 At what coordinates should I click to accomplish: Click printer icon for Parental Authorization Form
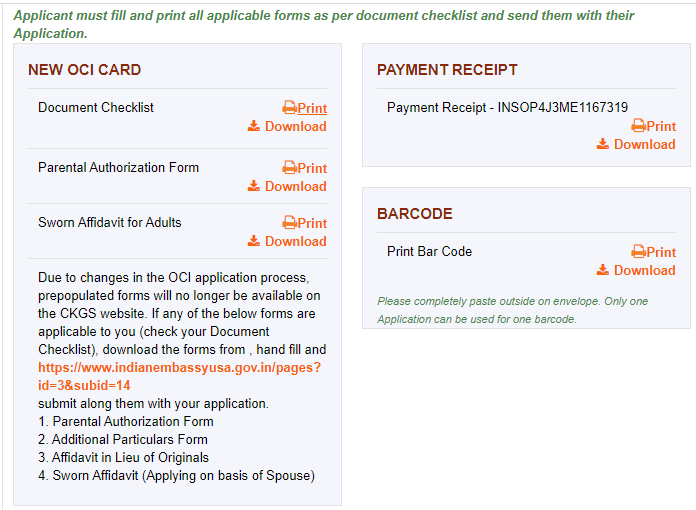tap(289, 167)
